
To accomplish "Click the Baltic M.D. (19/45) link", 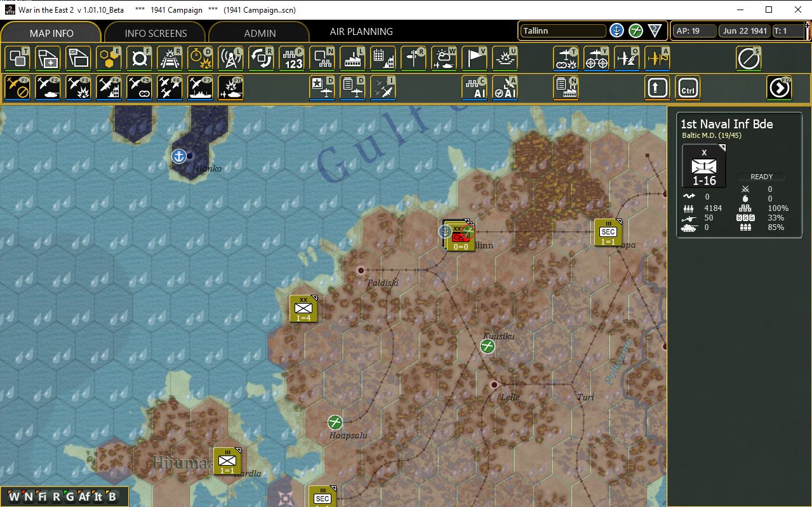I will pyautogui.click(x=712, y=135).
